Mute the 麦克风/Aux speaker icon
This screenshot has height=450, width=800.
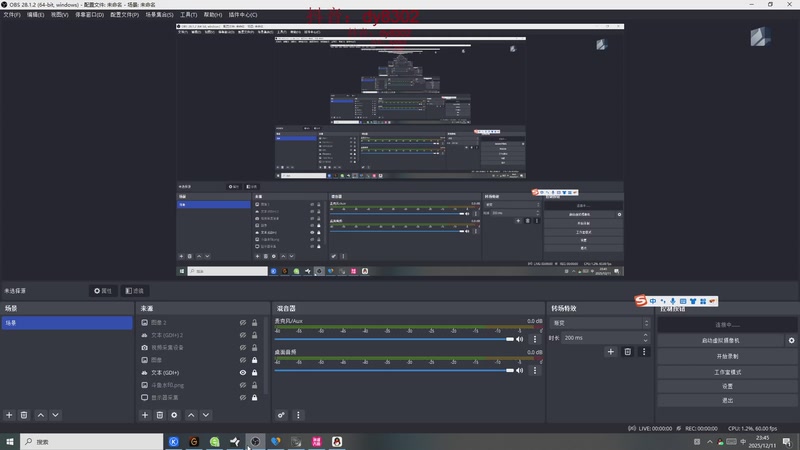[520, 339]
